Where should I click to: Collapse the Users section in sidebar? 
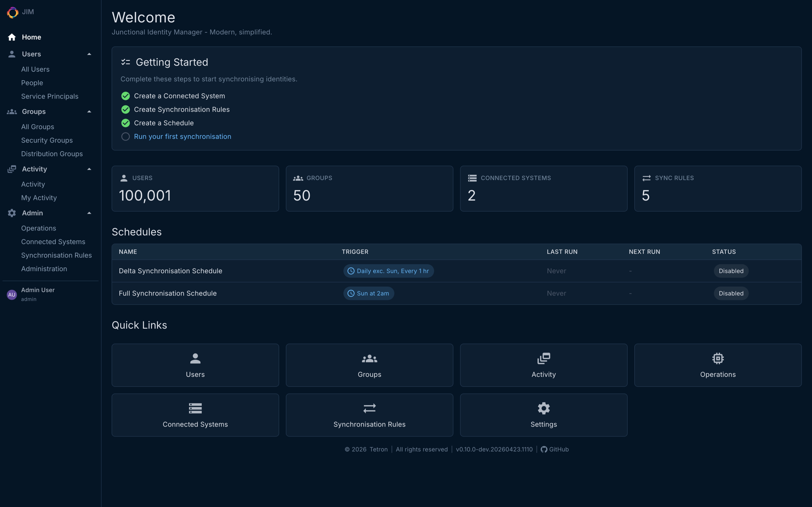coord(89,54)
